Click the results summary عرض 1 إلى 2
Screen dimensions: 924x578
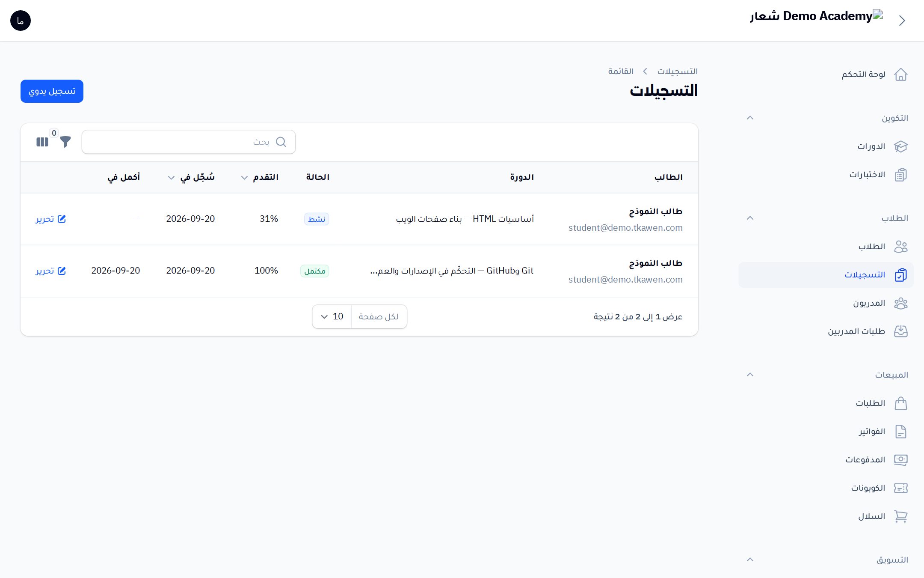tap(638, 316)
